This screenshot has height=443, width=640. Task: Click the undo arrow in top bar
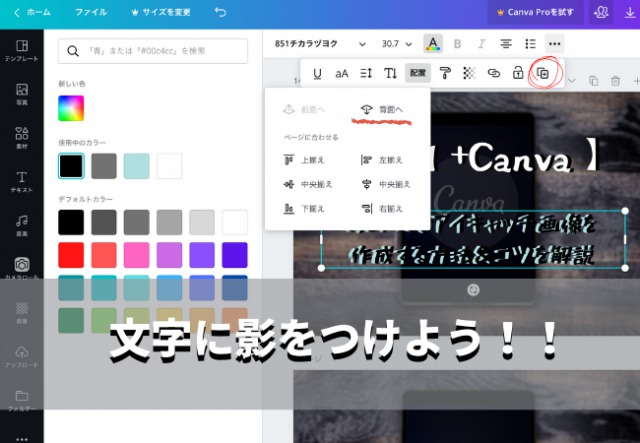pyautogui.click(x=220, y=12)
